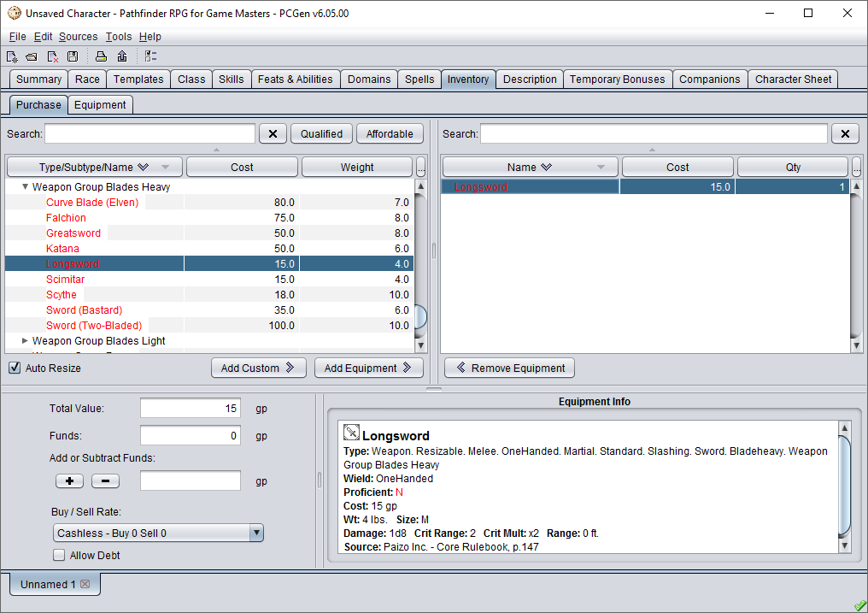The width and height of the screenshot is (868, 613).
Task: Click the PCGen application title icon
Action: pyautogui.click(x=15, y=13)
